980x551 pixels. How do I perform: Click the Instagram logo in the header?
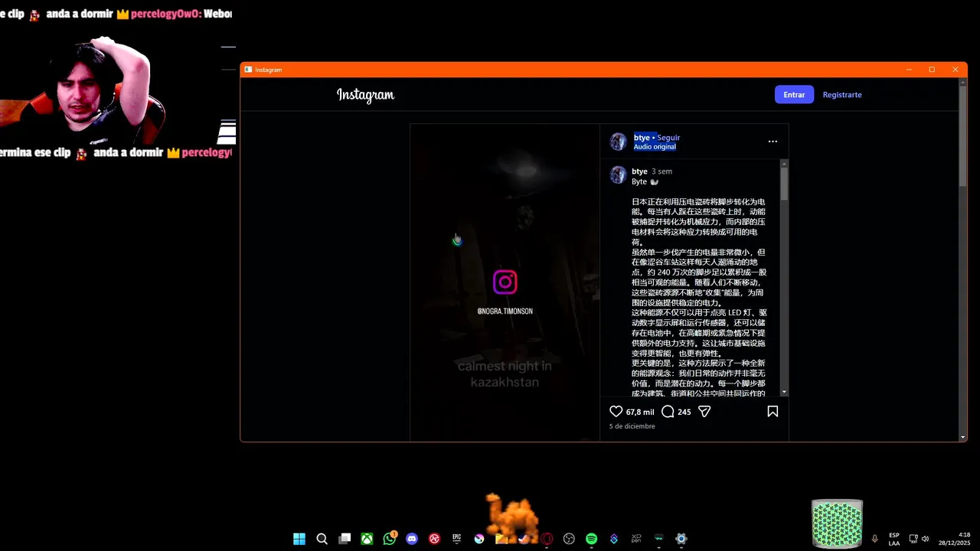tap(365, 95)
